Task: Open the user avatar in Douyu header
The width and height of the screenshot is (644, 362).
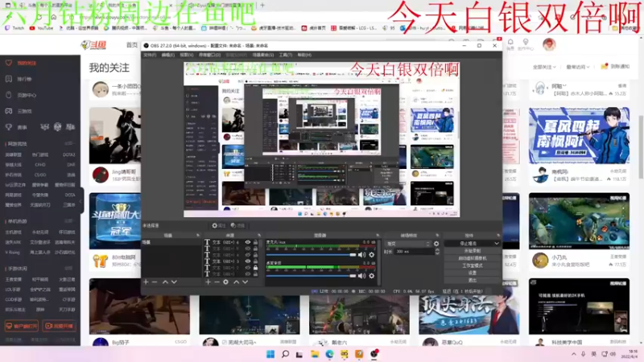Action: (549, 44)
